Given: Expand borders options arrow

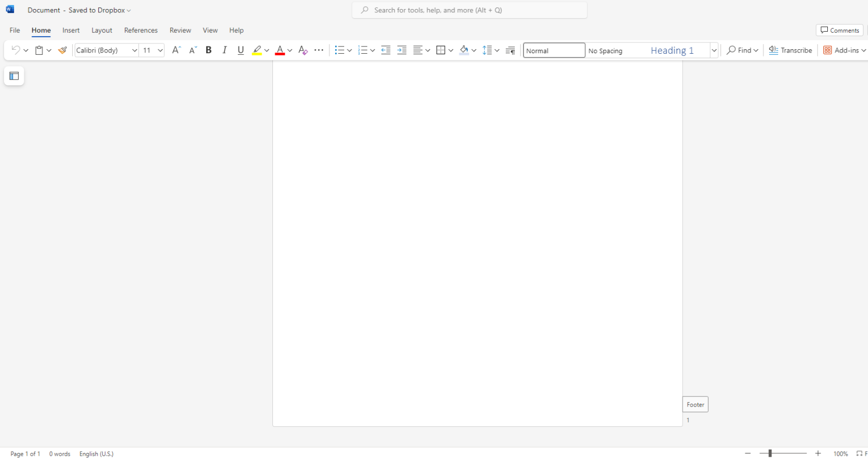Looking at the screenshot, I should click(451, 50).
